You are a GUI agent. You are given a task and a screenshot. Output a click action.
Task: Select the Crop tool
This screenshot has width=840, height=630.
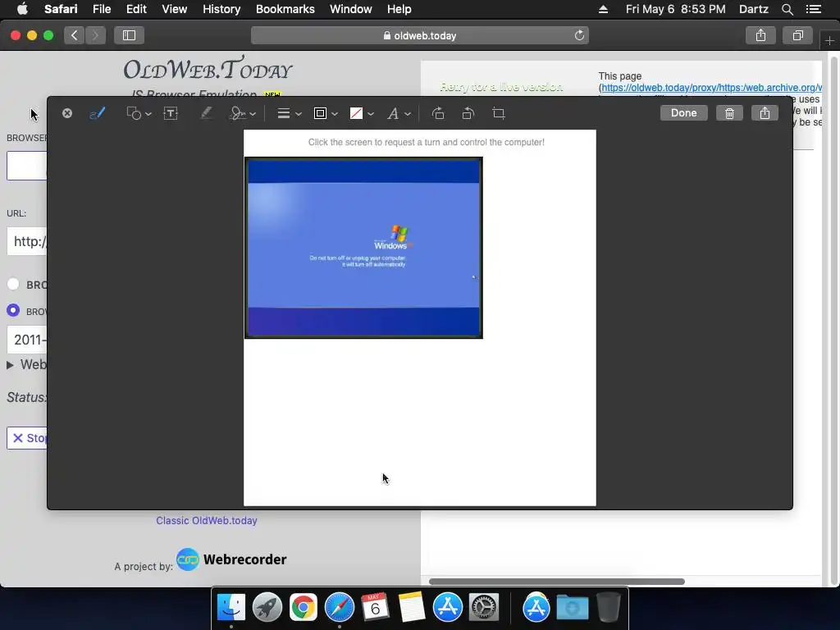tap(499, 113)
